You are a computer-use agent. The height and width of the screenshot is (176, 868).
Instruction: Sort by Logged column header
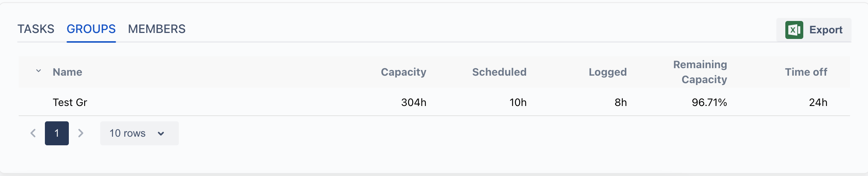coord(608,72)
